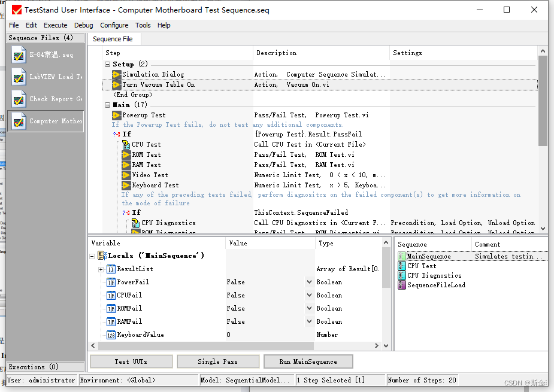554x392 pixels.
Task: Click the Executions (0) panel header
Action: [x=46, y=367]
